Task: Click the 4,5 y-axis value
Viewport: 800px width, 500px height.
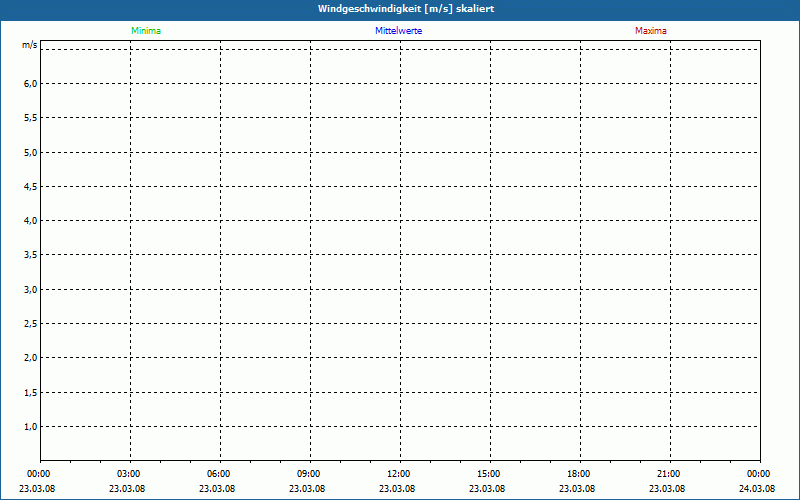Action: 31,187
